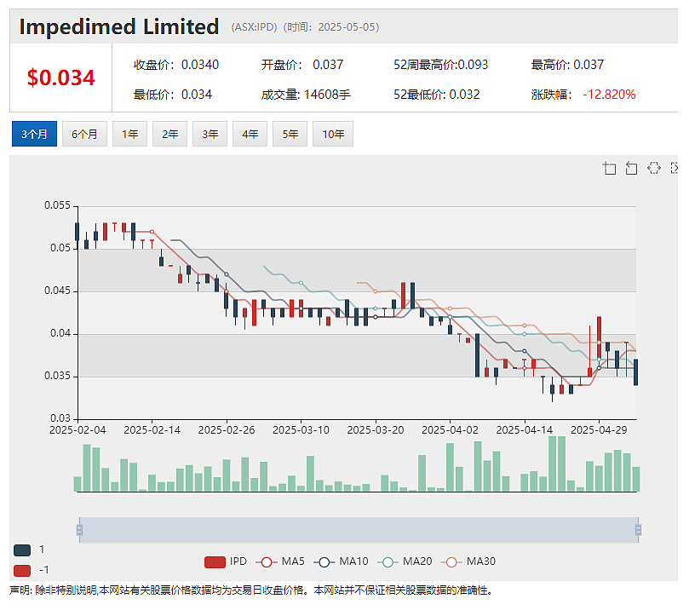
Task: Click the 2025-03-10 axis date label
Action: tap(301, 430)
